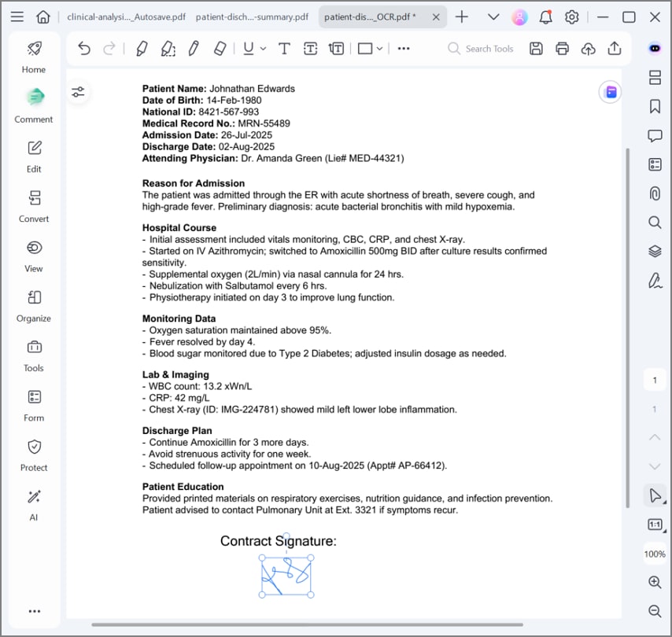
Task: Print the current PDF
Action: [560, 48]
